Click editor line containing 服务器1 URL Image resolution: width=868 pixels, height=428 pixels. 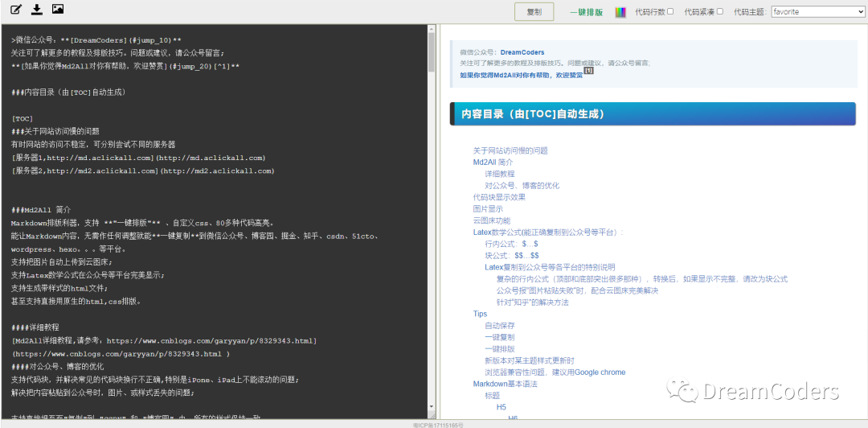pyautogui.click(x=138, y=158)
